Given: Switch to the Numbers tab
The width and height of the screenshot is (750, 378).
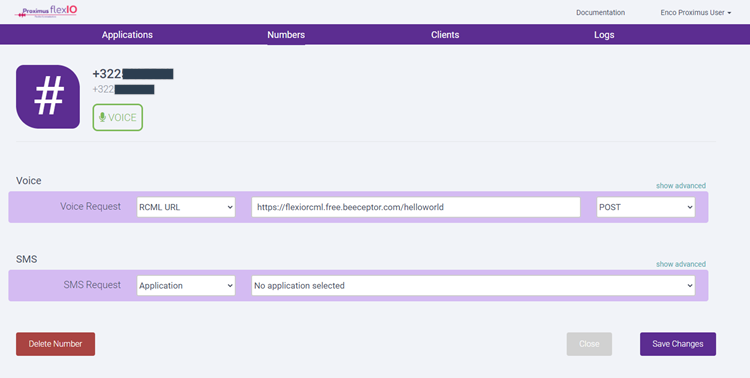Looking at the screenshot, I should 286,35.
